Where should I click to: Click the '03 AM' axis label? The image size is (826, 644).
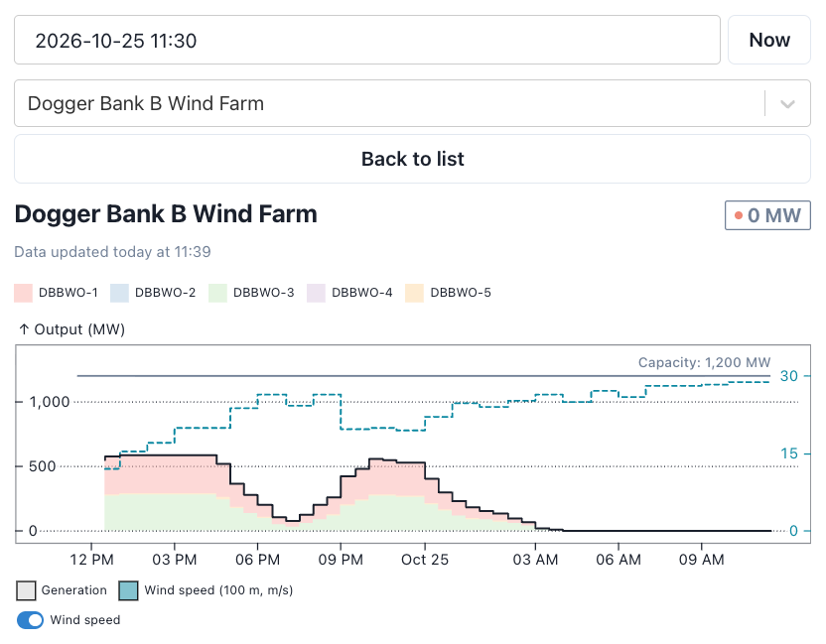click(535, 560)
